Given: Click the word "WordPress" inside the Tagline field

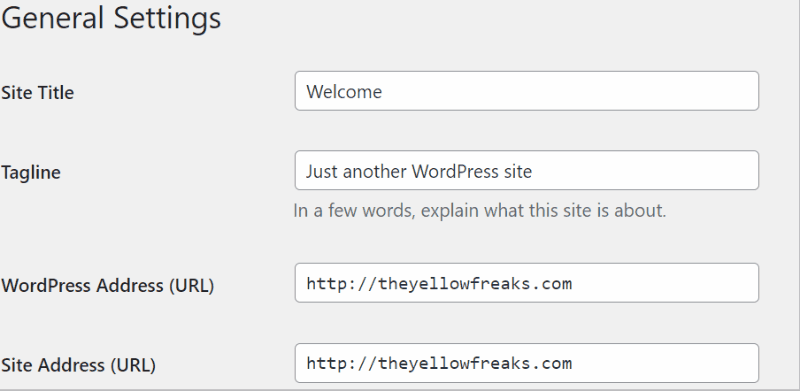Looking at the screenshot, I should (455, 171).
